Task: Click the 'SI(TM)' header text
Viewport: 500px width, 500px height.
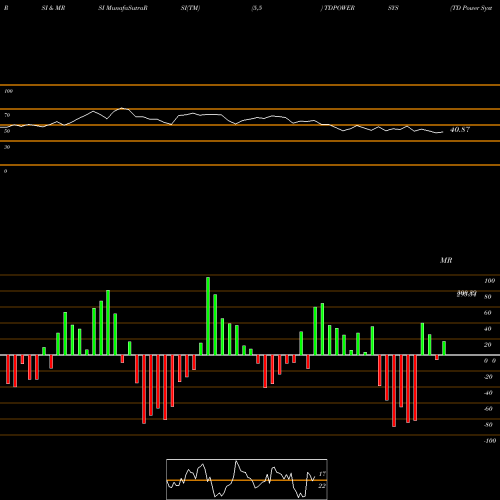Action: pos(190,8)
